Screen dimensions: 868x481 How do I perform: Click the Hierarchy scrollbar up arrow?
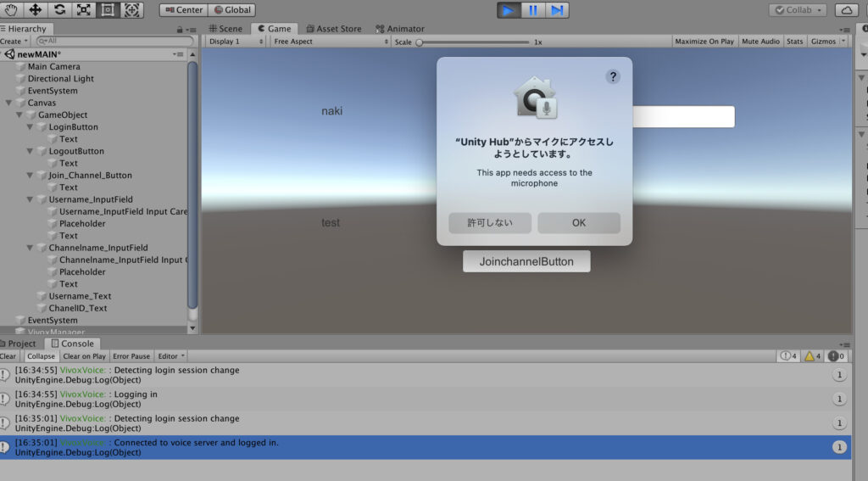192,54
